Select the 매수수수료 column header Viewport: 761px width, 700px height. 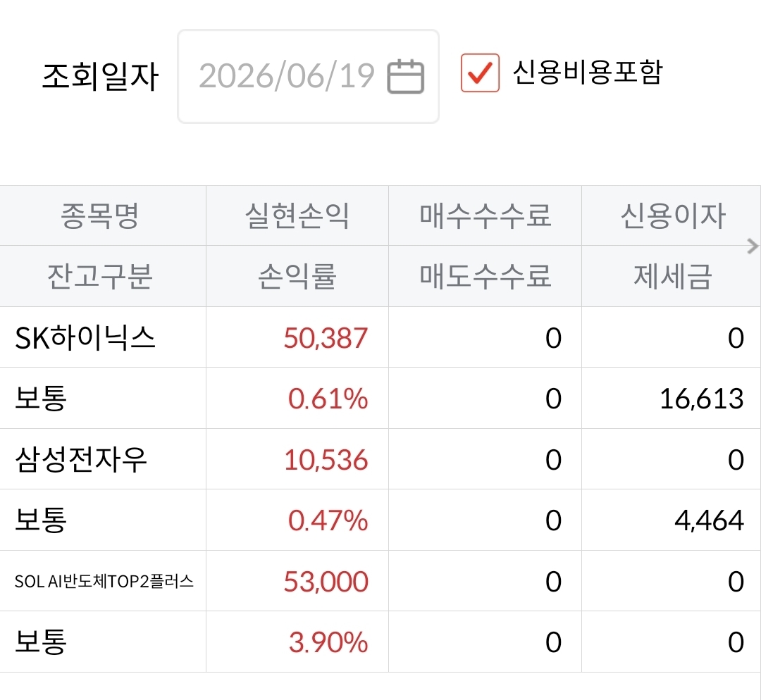pyautogui.click(x=485, y=216)
